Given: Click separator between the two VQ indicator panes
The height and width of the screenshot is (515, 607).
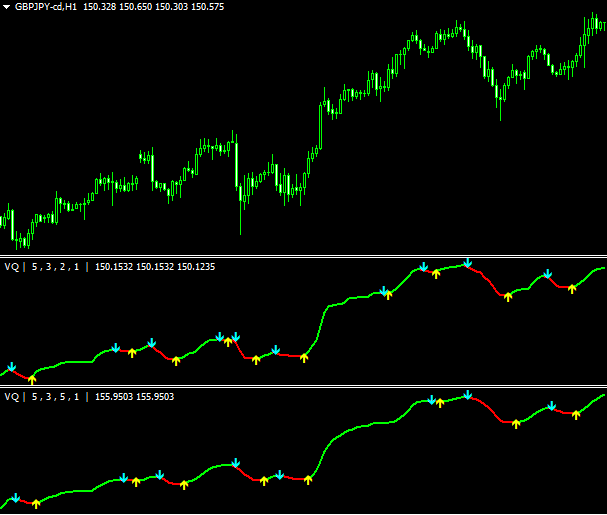Looking at the screenshot, I should point(303,386).
